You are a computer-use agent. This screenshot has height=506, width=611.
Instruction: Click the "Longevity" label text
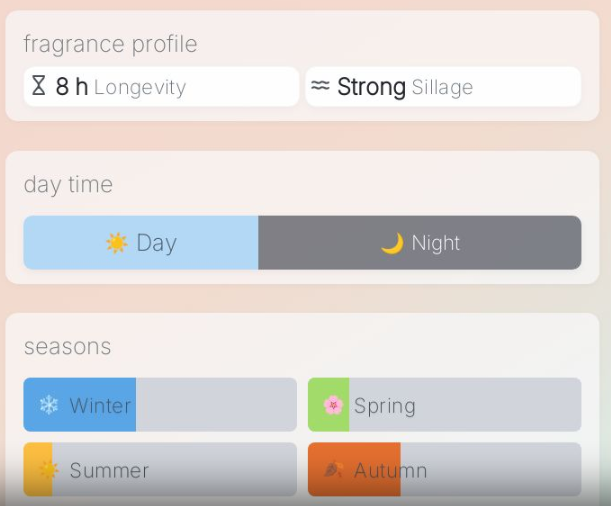140,88
